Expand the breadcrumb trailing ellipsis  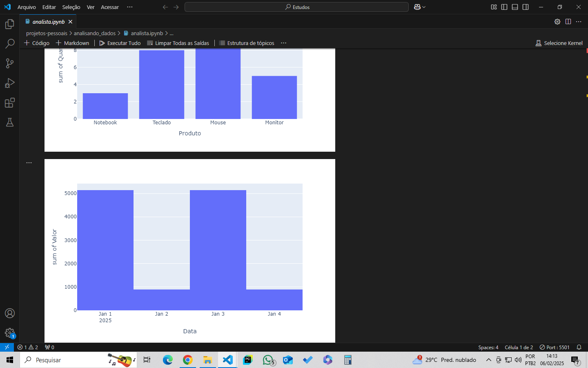tap(171, 33)
